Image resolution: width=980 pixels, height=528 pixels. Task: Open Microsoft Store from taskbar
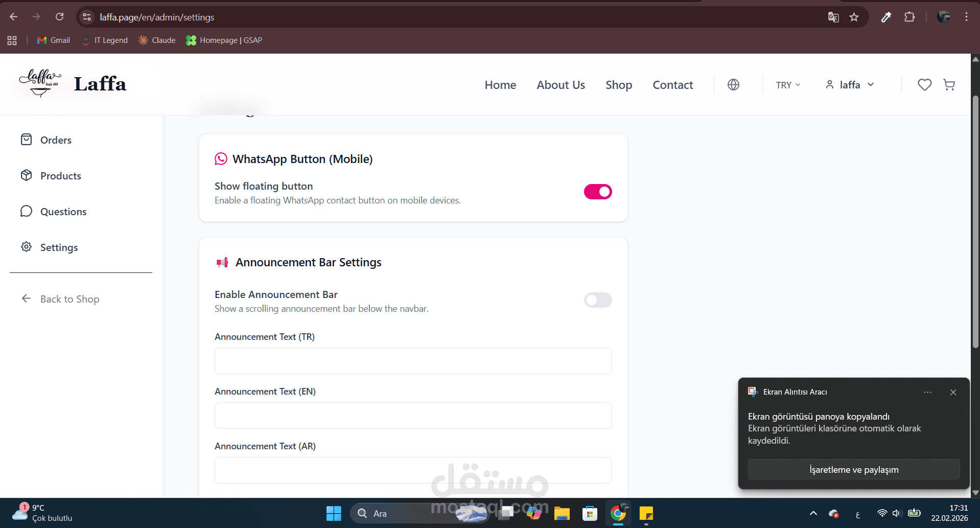(590, 513)
